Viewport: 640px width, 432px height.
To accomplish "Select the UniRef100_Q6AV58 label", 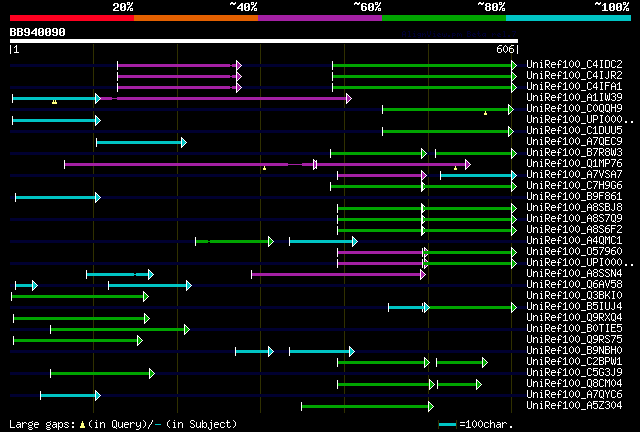I will (x=574, y=285).
